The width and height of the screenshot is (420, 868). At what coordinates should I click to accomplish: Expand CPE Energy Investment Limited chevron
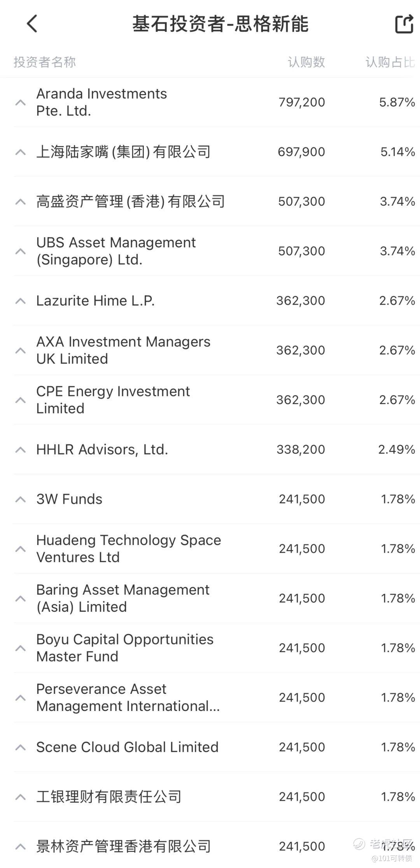click(20, 400)
